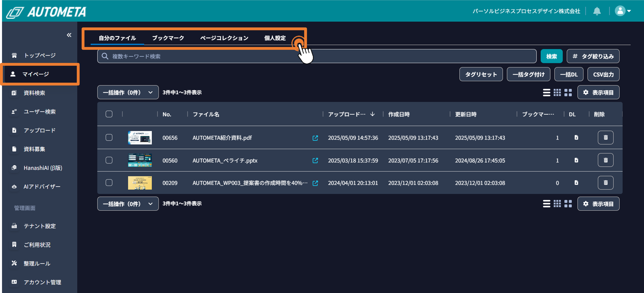Image resolution: width=644 pixels, height=293 pixels.
Task: Select the header checkbox for all files
Action: (109, 114)
